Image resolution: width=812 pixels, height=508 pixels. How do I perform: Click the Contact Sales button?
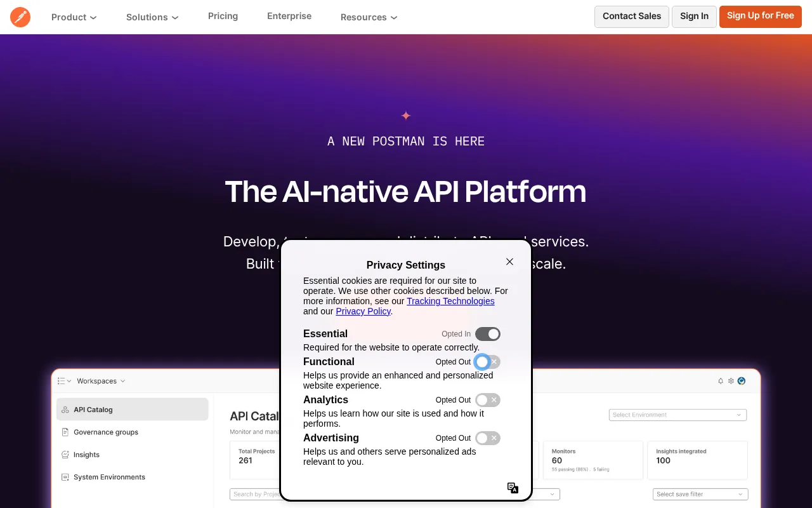[632, 17]
